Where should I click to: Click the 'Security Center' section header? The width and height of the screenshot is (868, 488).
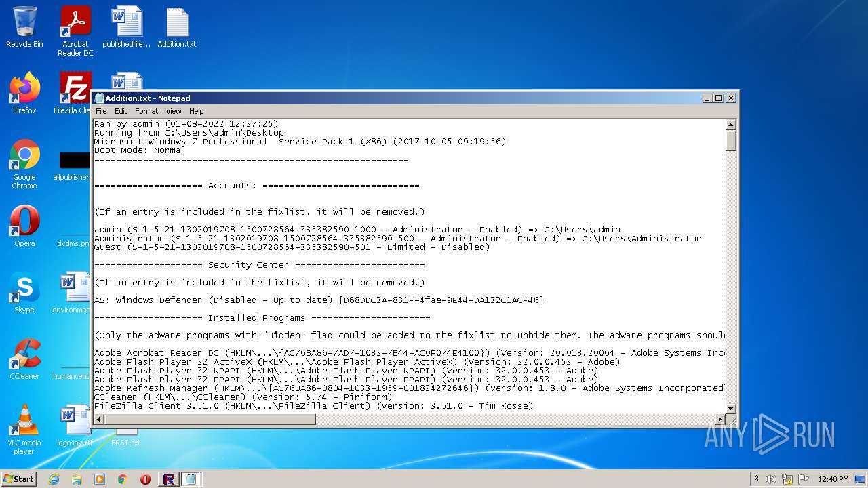pyautogui.click(x=259, y=265)
